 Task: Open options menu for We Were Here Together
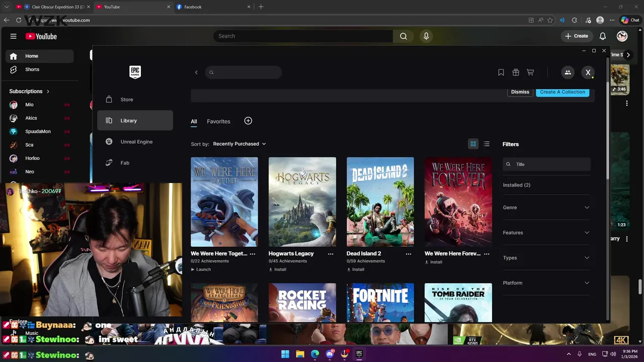click(x=253, y=254)
